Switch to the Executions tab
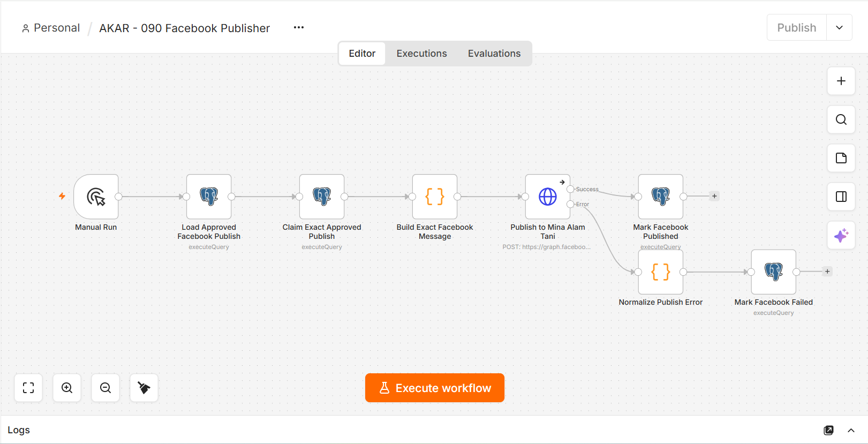The image size is (868, 444). [421, 54]
